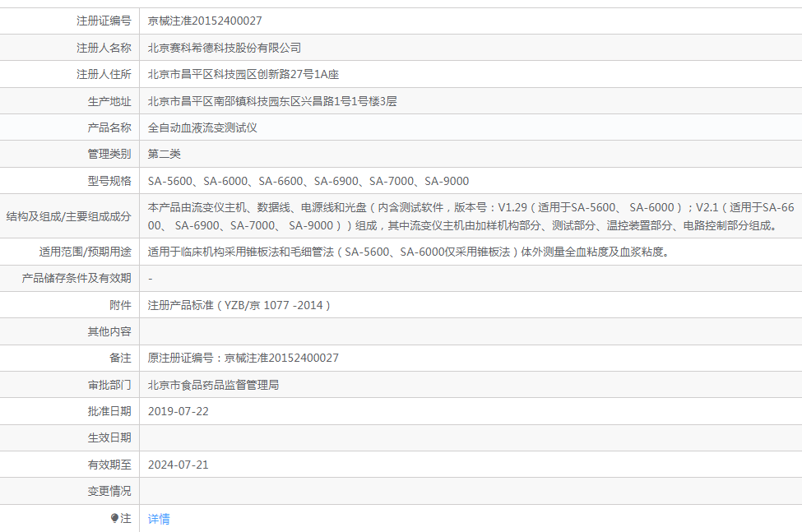Click the 批准日期 label
802x532 pixels.
[109, 411]
